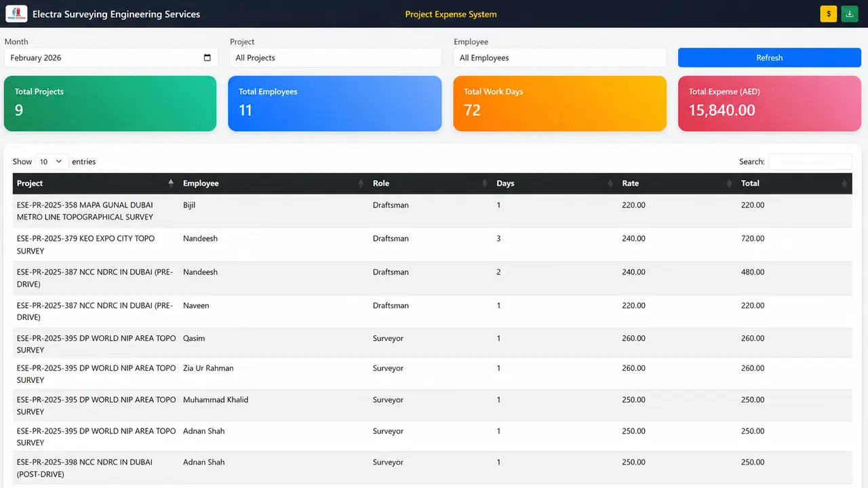Open the calendar picker in Month field

click(208, 58)
